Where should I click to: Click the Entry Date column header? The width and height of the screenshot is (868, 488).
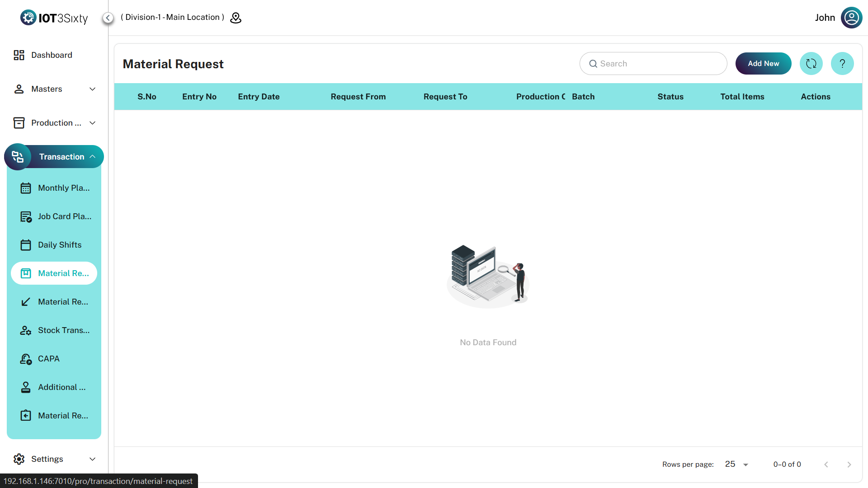(259, 97)
